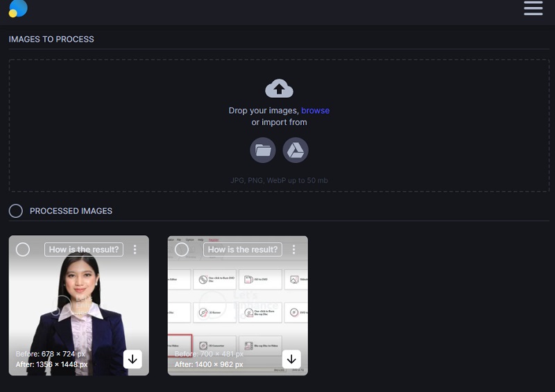Click the Images to Process heading
The width and height of the screenshot is (555, 392).
[51, 39]
